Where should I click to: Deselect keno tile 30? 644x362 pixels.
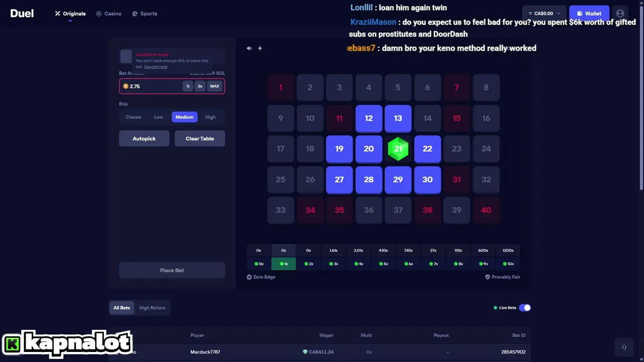(x=427, y=179)
